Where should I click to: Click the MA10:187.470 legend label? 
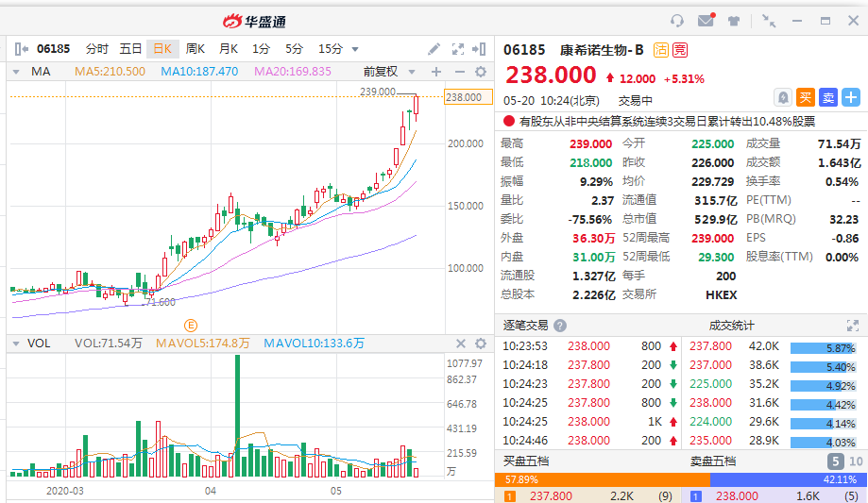pyautogui.click(x=199, y=72)
